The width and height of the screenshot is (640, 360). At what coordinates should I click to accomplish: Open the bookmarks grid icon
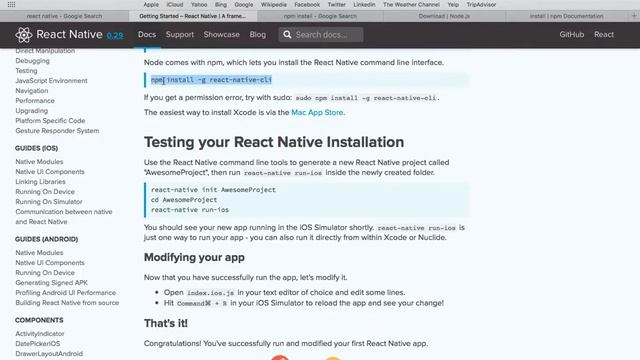[x=11, y=4]
